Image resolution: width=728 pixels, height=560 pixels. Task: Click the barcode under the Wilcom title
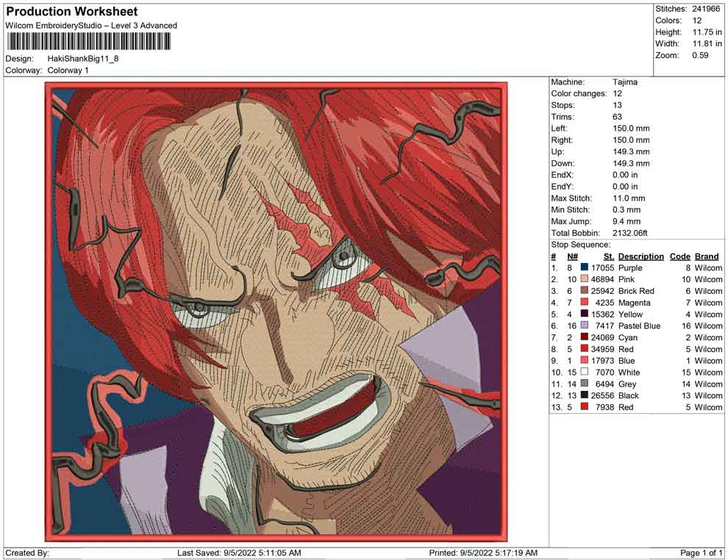(88, 42)
